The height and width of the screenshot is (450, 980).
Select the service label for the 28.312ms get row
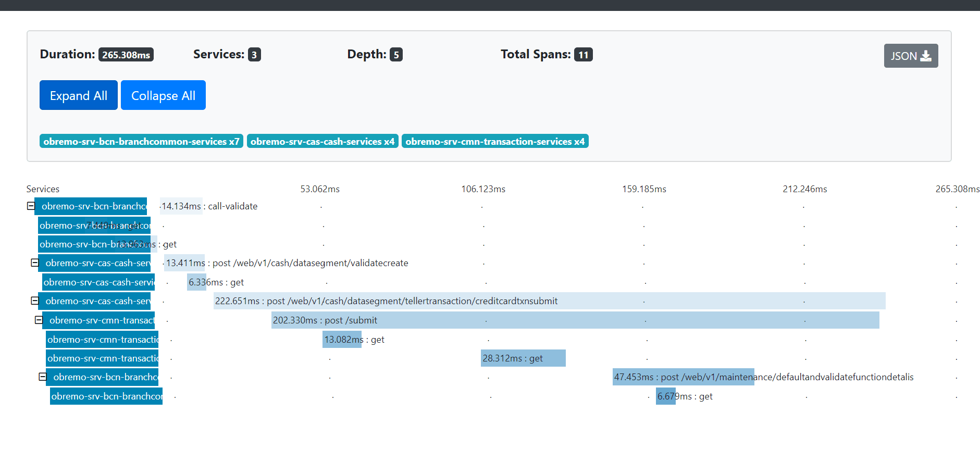point(102,358)
